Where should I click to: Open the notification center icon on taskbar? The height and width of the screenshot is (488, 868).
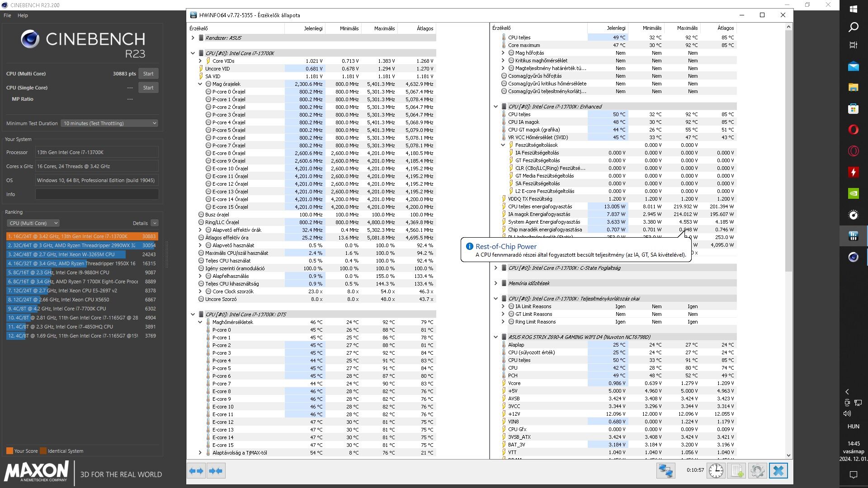[854, 474]
